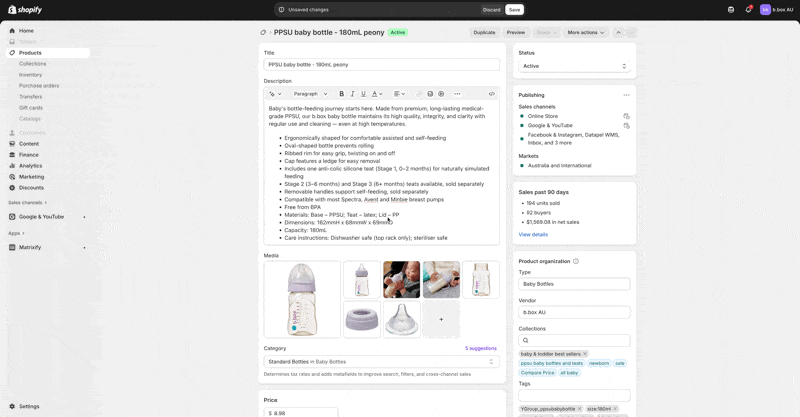800x417 pixels.
Task: Click schedule icon beside Online Store channel
Action: (x=626, y=116)
